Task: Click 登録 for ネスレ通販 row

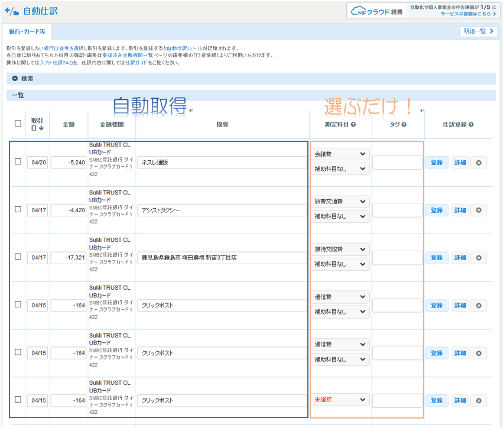Action: (437, 163)
